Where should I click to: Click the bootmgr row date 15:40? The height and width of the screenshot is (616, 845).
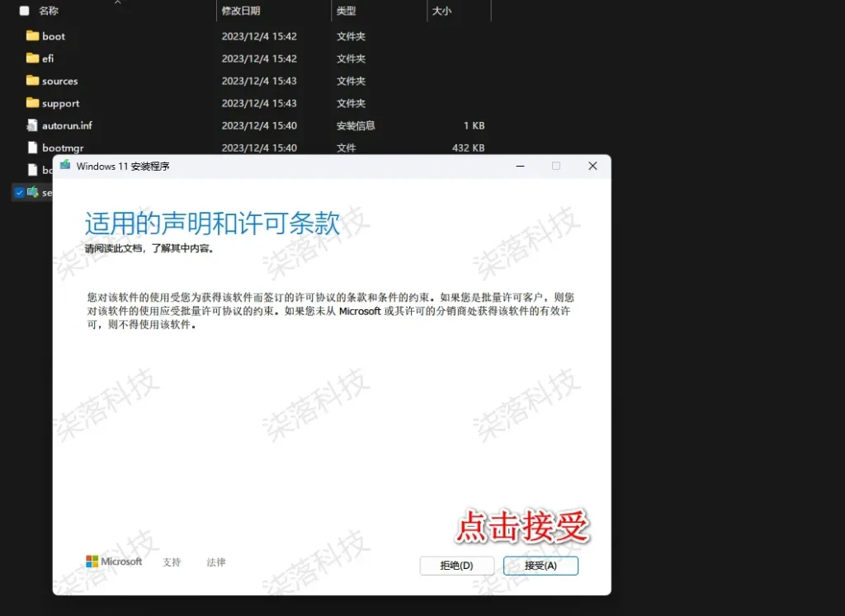[x=259, y=148]
